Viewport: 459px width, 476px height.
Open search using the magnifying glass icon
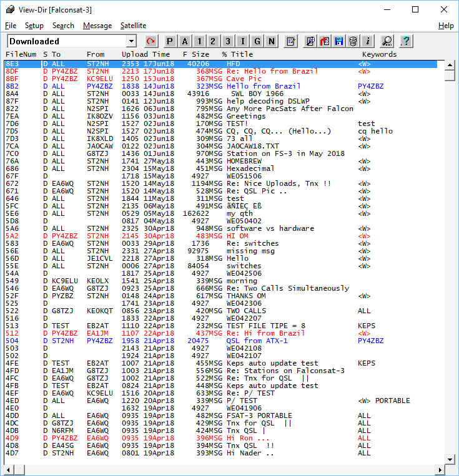[387, 41]
